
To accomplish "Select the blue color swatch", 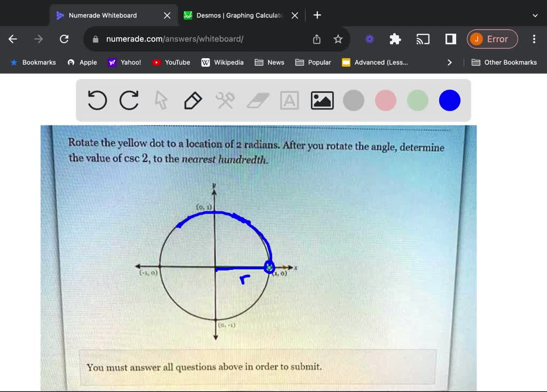I will coord(449,100).
